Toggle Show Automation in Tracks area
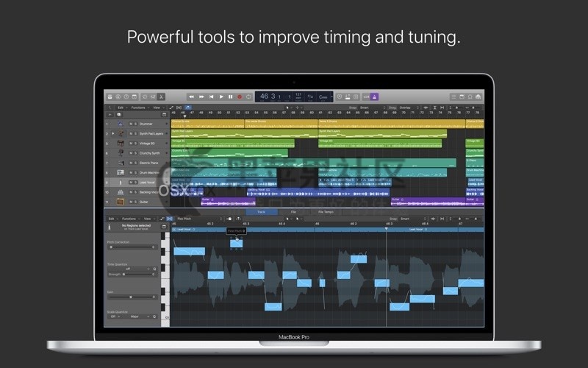This screenshot has height=368, width=588. click(x=172, y=107)
